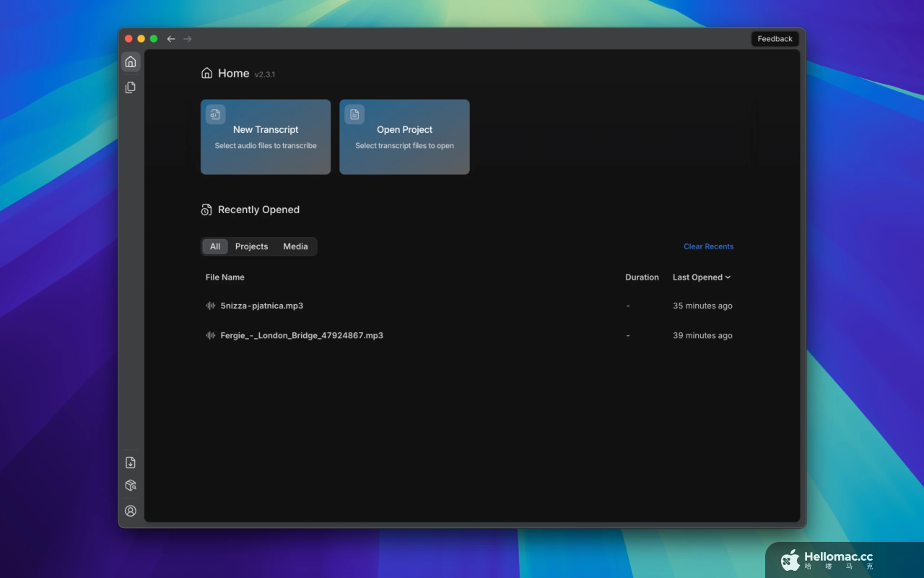Click the Clear Recents link
Viewport: 924px width, 578px height.
click(x=708, y=246)
